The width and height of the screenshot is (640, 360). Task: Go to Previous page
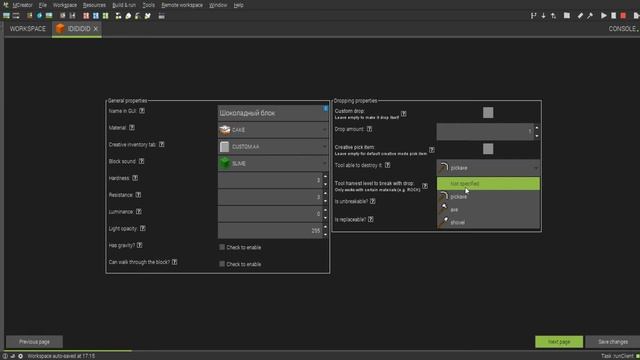coord(34,342)
